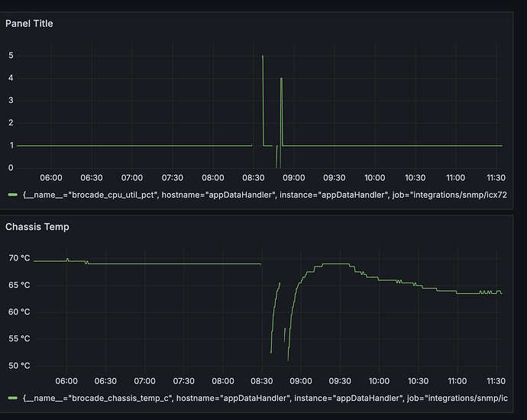
Task: Click the 08:30 label on Chassis Temp axis
Action: pyautogui.click(x=262, y=381)
